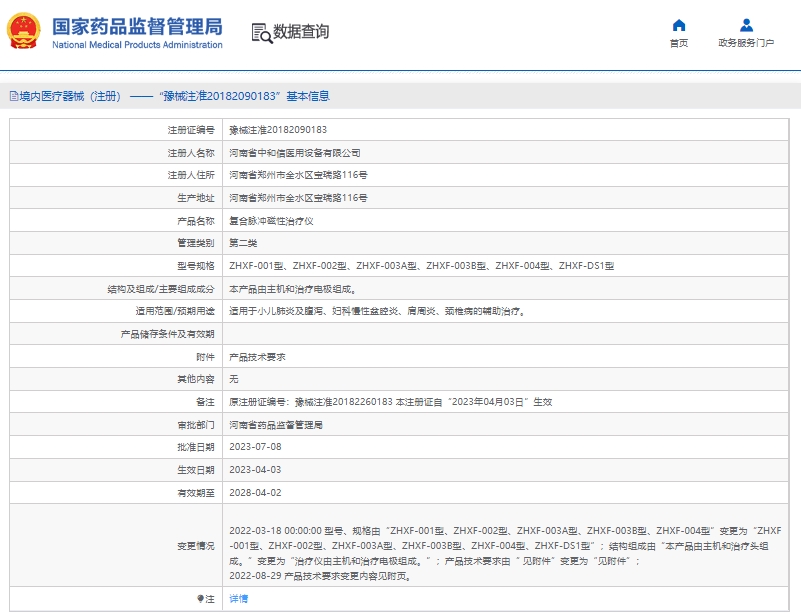Viewport: 801px width, 616px height.
Task: Click the 政务服务门户 label
Action: pyautogui.click(x=746, y=43)
